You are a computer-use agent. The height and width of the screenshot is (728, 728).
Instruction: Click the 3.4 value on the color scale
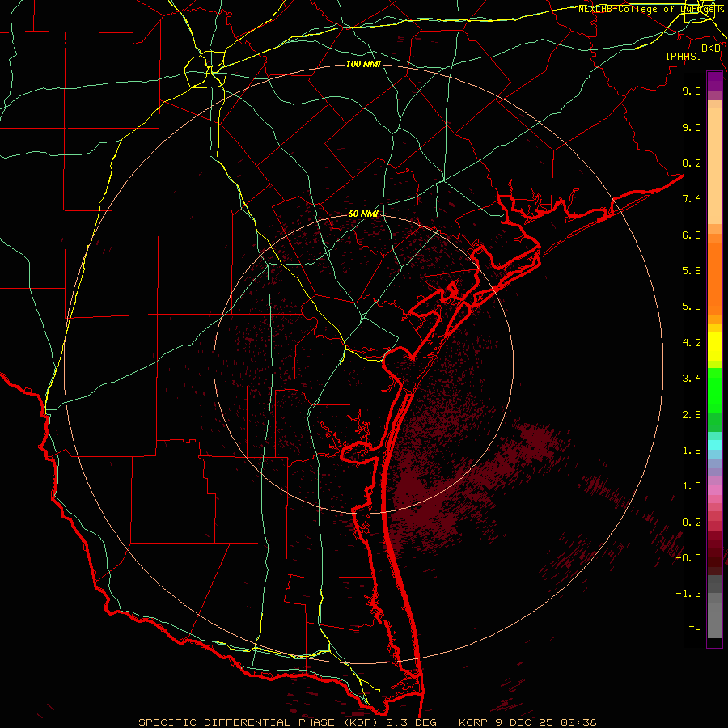click(692, 379)
